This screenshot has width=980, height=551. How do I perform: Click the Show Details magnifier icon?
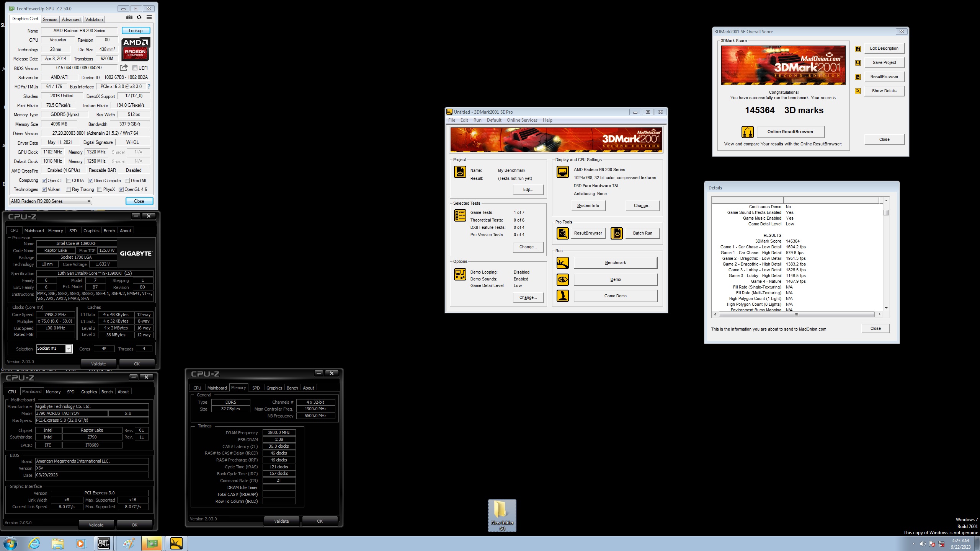pos(858,91)
